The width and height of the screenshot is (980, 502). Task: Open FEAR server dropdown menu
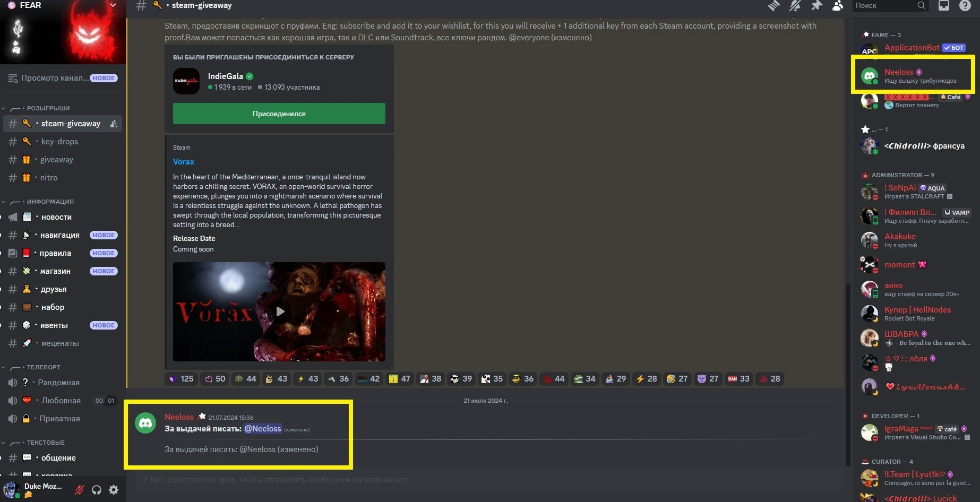point(113,5)
